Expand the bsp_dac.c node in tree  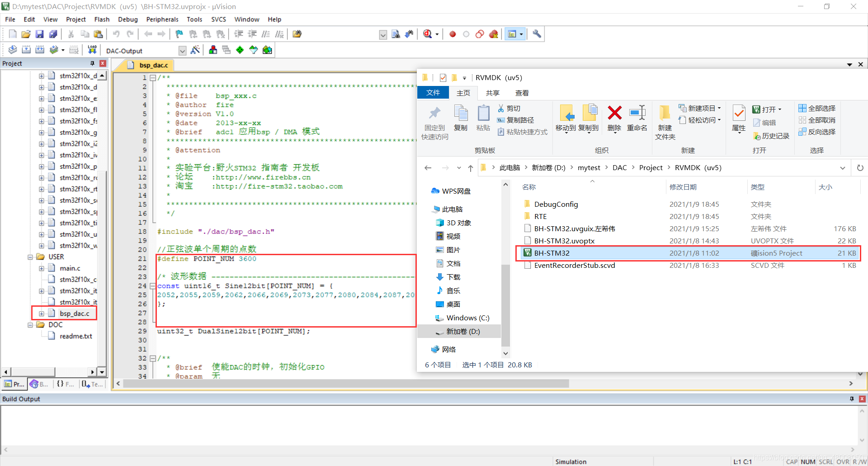click(x=42, y=314)
